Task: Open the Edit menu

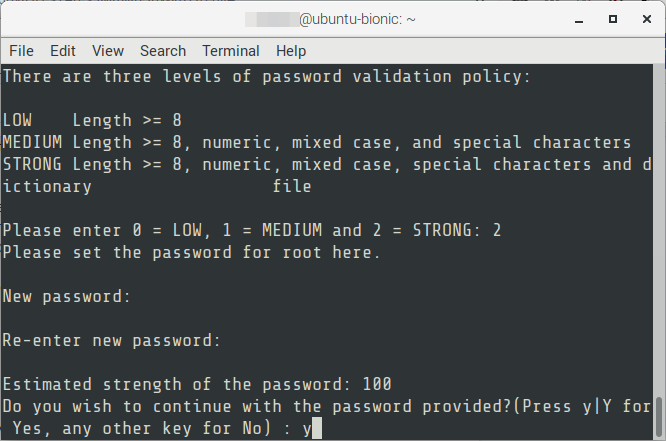Action: (62, 51)
